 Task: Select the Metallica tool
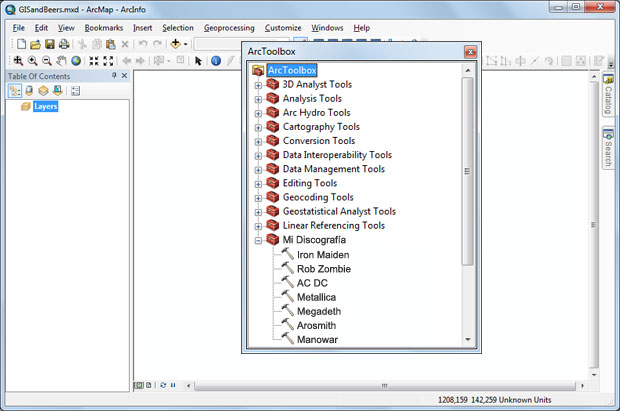pos(316,297)
